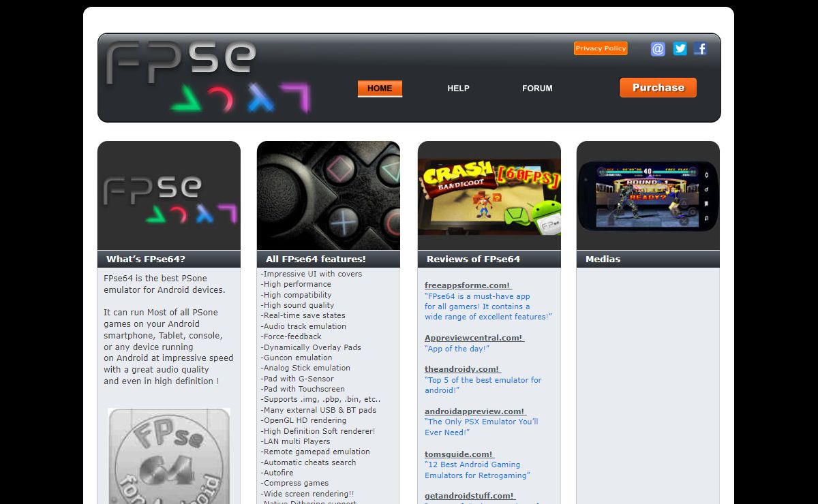Open the PlayStation controller buttons image
Viewport: 818px width, 504px height.
coord(329,195)
